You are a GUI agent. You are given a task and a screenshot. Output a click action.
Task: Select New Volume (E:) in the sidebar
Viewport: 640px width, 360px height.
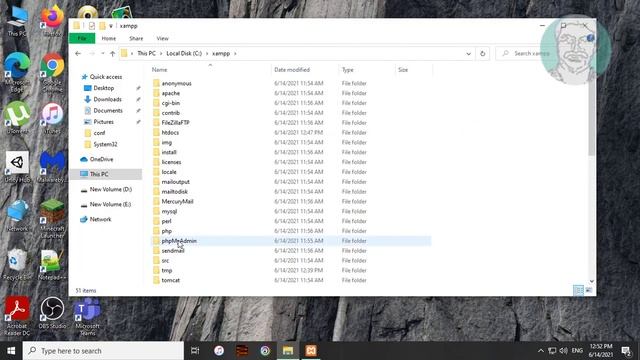110,204
